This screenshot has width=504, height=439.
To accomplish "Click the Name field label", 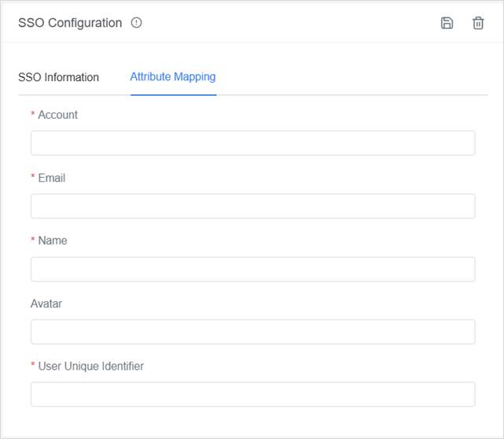I will coord(53,241).
